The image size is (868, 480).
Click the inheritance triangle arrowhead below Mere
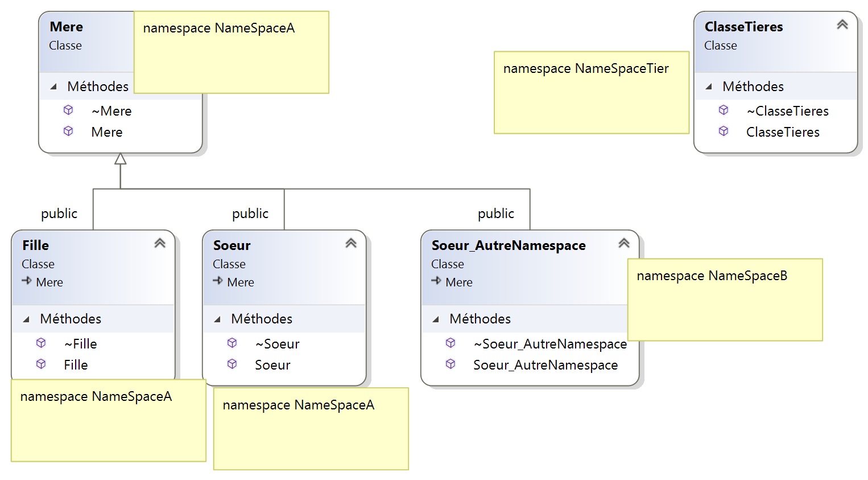tap(120, 159)
